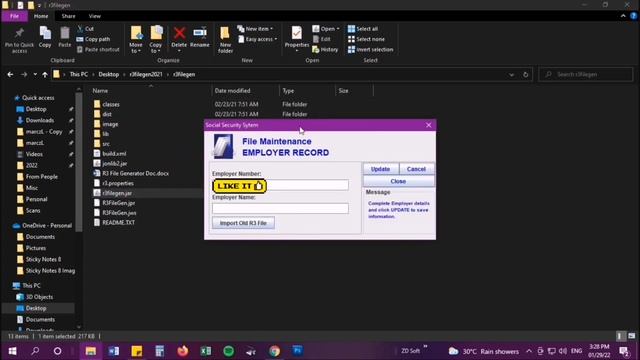
Task: Click Select none in ribbon
Action: tap(366, 39)
